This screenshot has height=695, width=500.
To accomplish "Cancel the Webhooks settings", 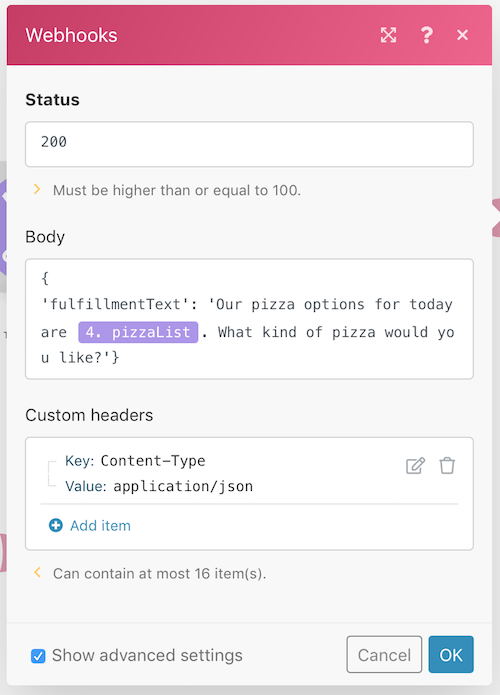I will (384, 655).
